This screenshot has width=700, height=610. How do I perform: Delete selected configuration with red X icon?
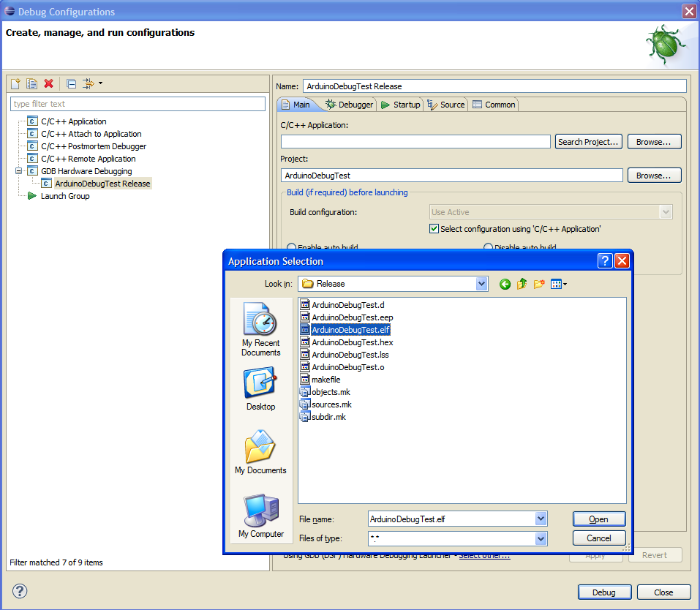(48, 83)
